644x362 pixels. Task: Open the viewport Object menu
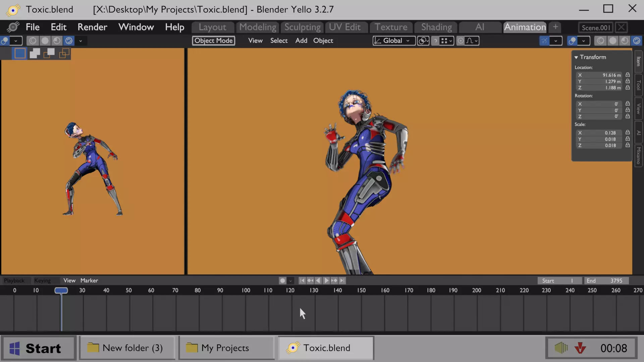click(323, 41)
